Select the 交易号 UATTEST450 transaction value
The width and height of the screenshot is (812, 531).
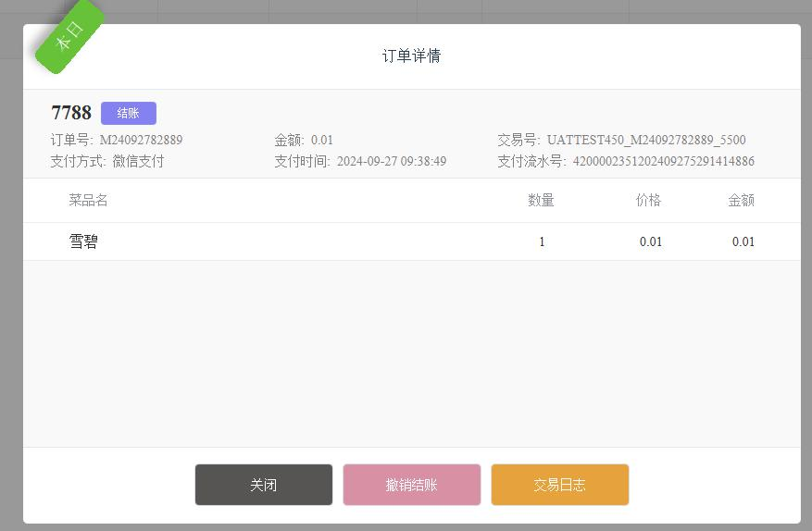[x=645, y=141]
